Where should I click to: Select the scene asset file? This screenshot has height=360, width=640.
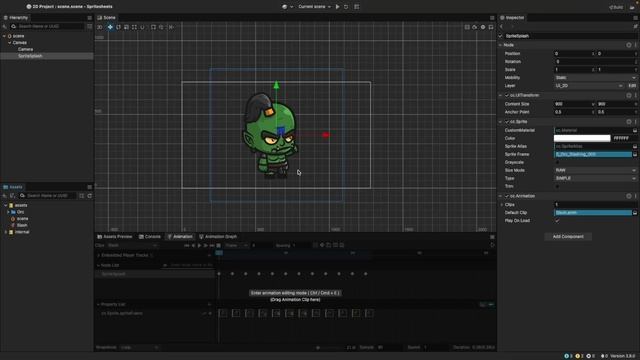22,218
